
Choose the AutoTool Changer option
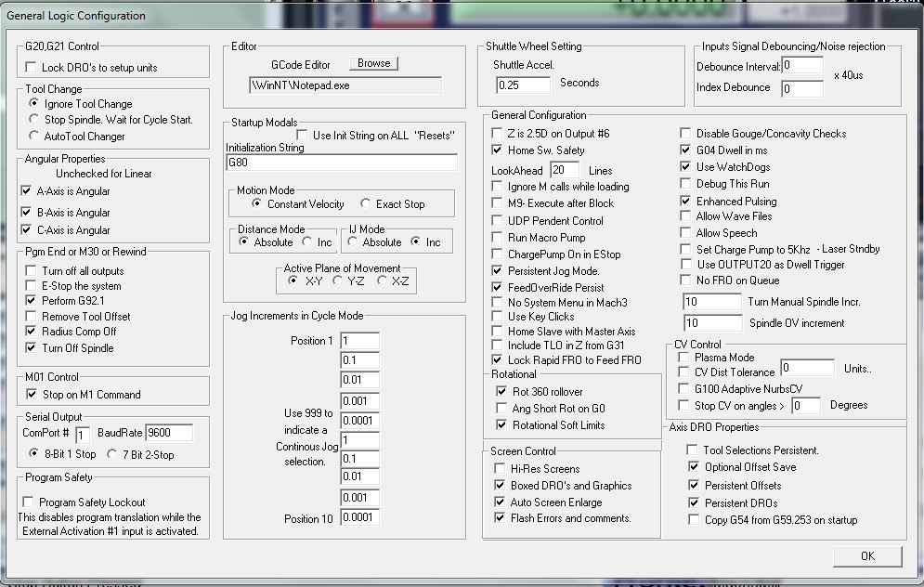pyautogui.click(x=34, y=137)
